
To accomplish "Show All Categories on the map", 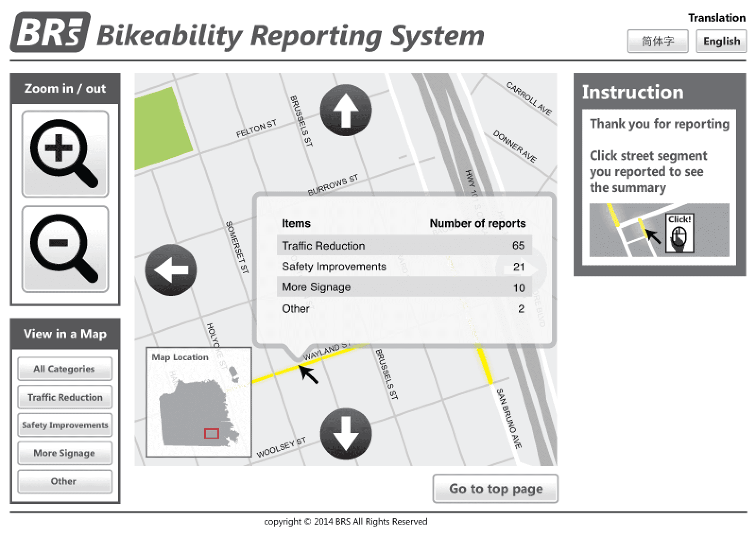I will click(x=65, y=369).
